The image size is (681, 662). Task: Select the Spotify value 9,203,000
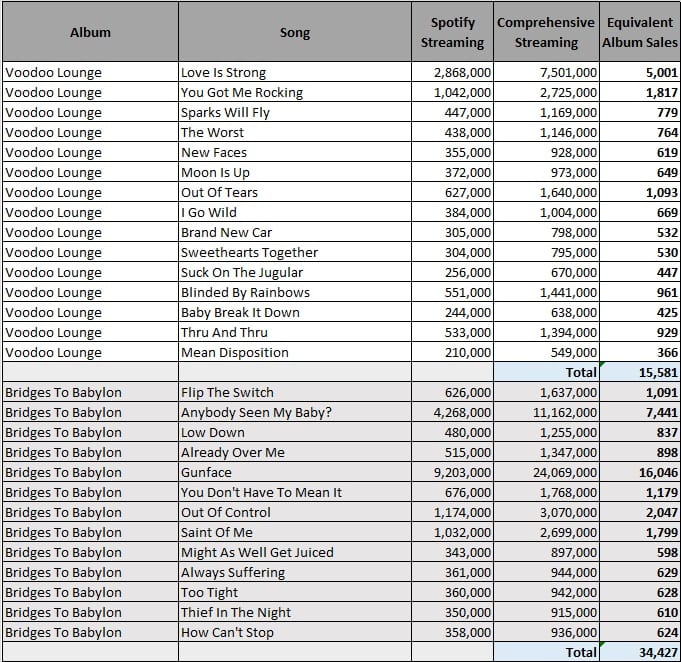click(452, 472)
